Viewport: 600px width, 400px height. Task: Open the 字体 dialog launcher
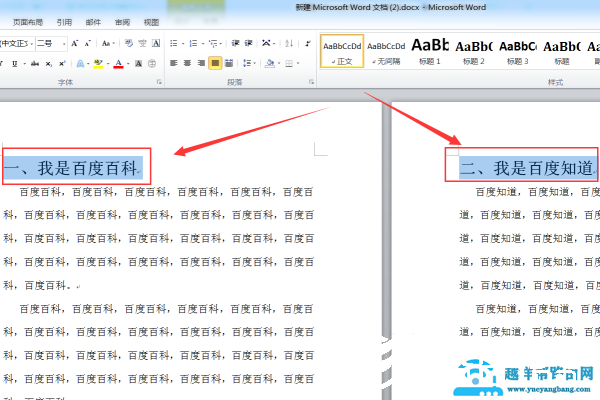click(x=159, y=82)
